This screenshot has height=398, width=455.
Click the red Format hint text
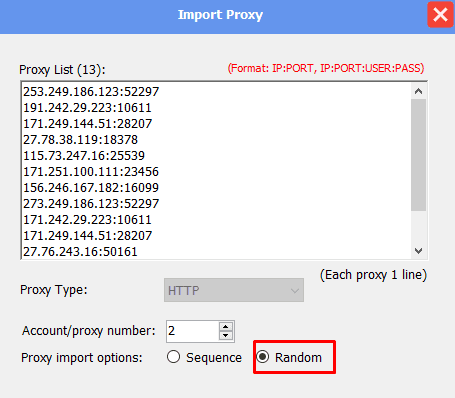[x=326, y=68]
